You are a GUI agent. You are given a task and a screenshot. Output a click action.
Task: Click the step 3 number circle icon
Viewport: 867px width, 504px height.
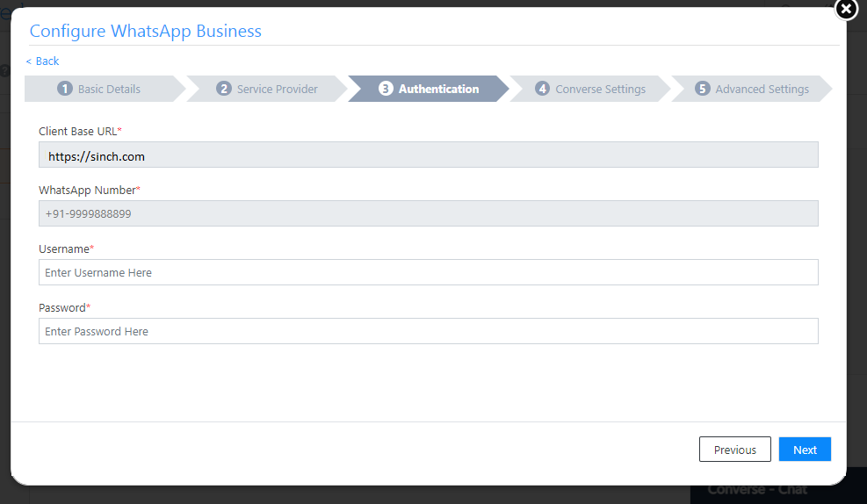pos(386,89)
